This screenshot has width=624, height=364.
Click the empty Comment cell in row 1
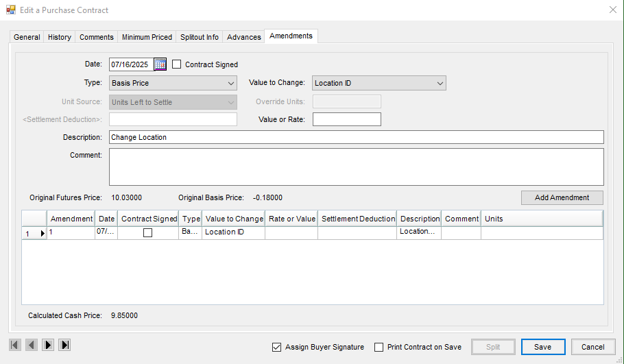click(x=461, y=232)
